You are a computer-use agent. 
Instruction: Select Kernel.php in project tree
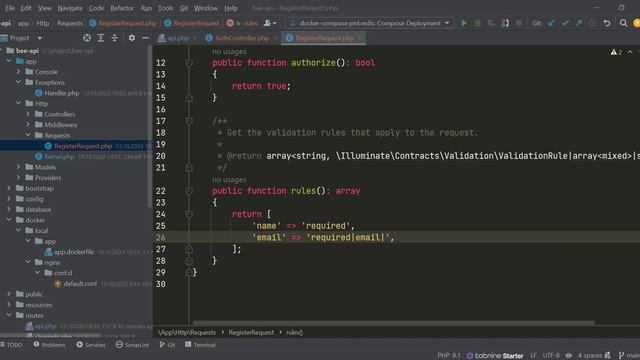[x=59, y=156]
